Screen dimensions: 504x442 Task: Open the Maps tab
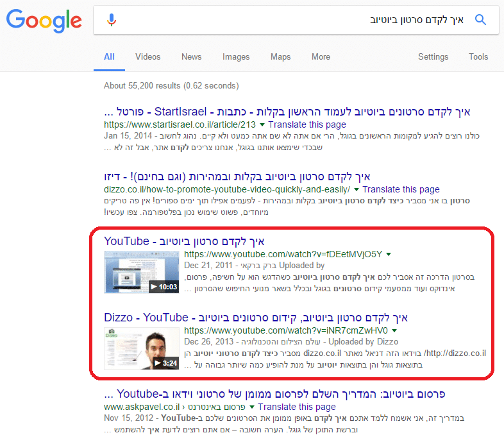(x=281, y=57)
